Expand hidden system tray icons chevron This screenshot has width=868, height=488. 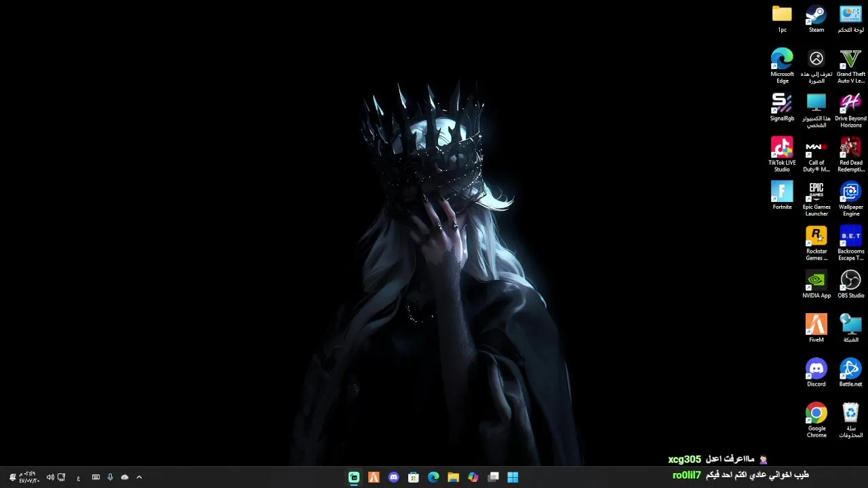pyautogui.click(x=139, y=477)
